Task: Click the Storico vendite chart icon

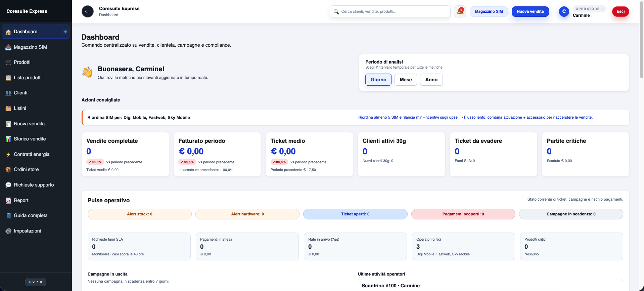Action: pyautogui.click(x=8, y=139)
